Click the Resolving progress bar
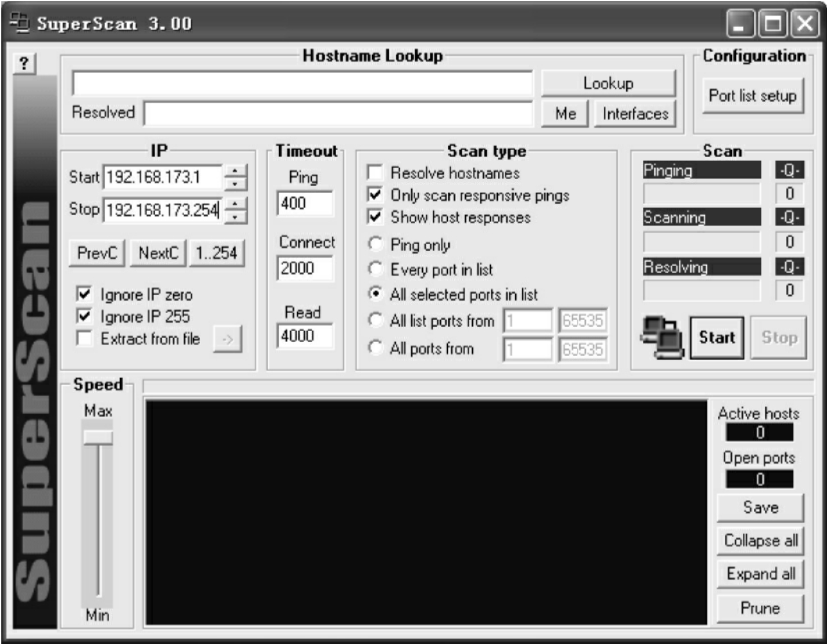 (701, 290)
